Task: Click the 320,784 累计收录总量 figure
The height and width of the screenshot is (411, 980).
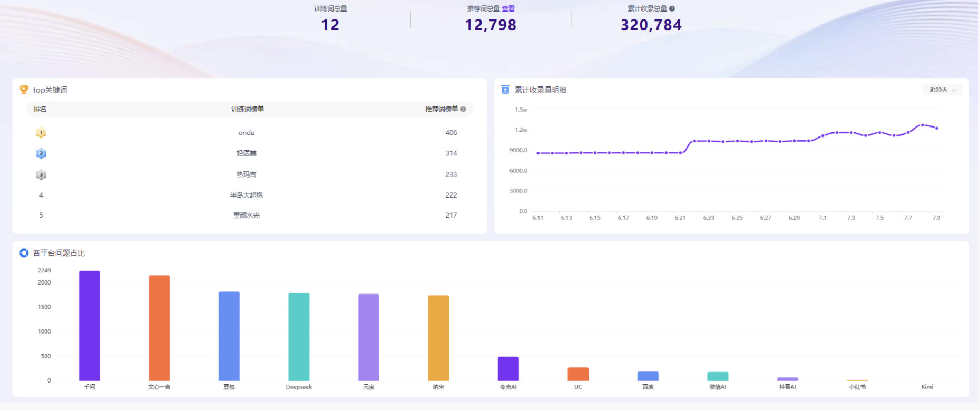Action: (x=651, y=25)
